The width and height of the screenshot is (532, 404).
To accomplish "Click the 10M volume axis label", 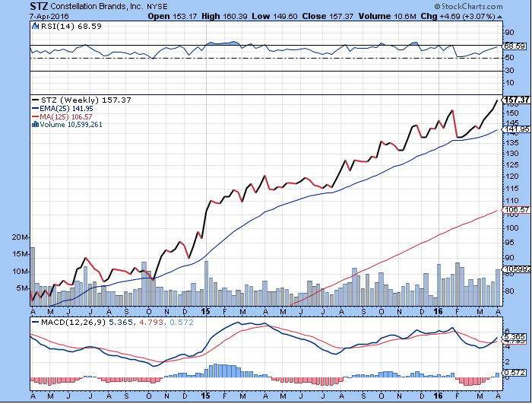I will (x=20, y=272).
